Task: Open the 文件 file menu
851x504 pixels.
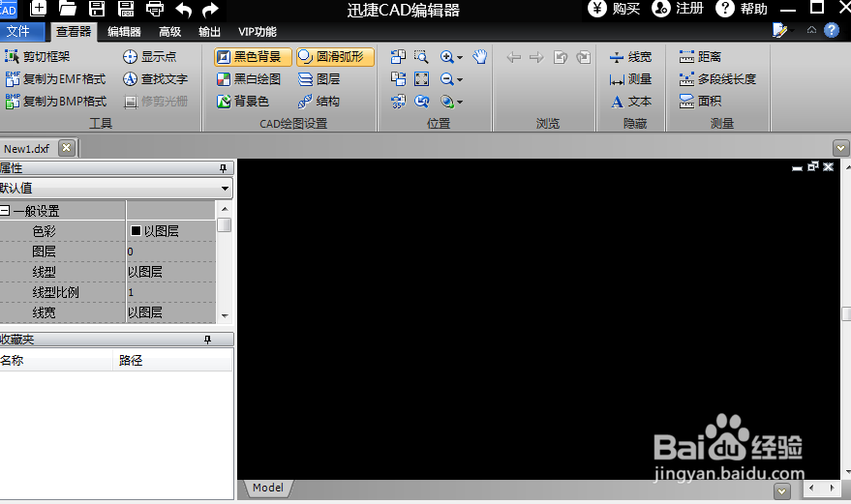Action: point(20,32)
